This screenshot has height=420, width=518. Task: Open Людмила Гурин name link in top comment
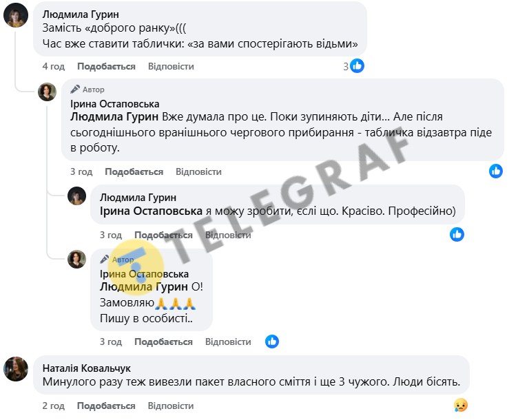coord(81,14)
